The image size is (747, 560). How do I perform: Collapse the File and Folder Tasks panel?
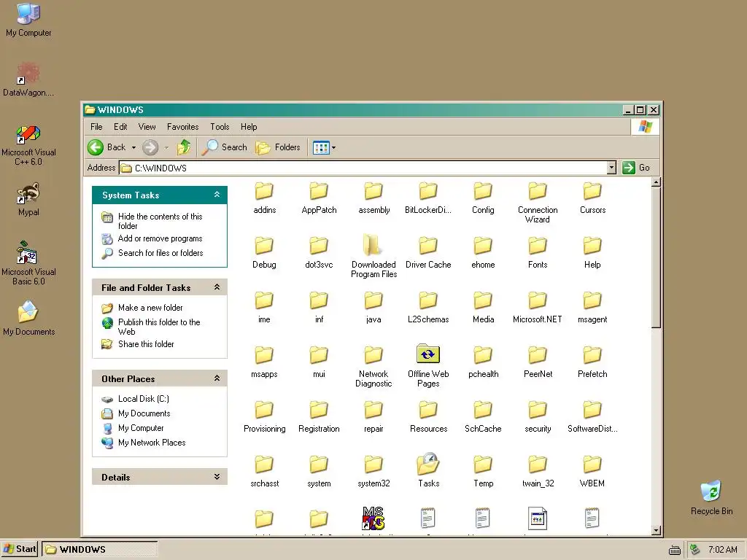[217, 287]
